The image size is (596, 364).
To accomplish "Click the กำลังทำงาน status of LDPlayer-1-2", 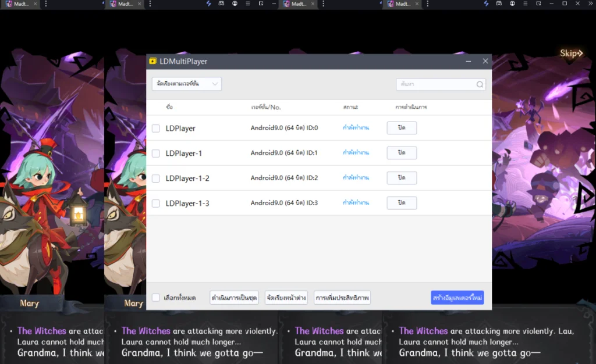I will 356,178.
